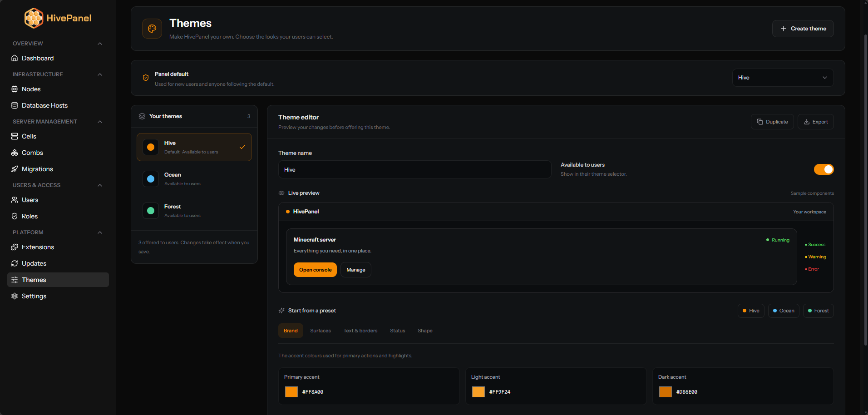Switch to the Surfaces tab
The width and height of the screenshot is (868, 415).
coord(321,331)
